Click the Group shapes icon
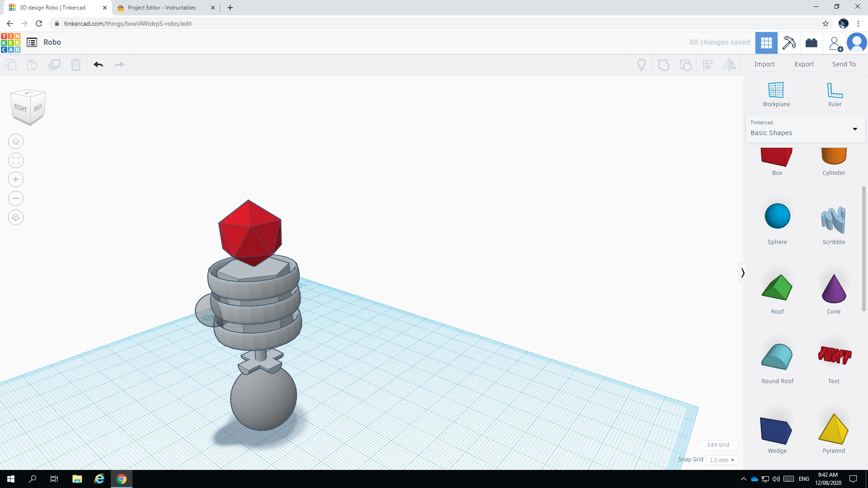This screenshot has height=488, width=868. point(664,65)
